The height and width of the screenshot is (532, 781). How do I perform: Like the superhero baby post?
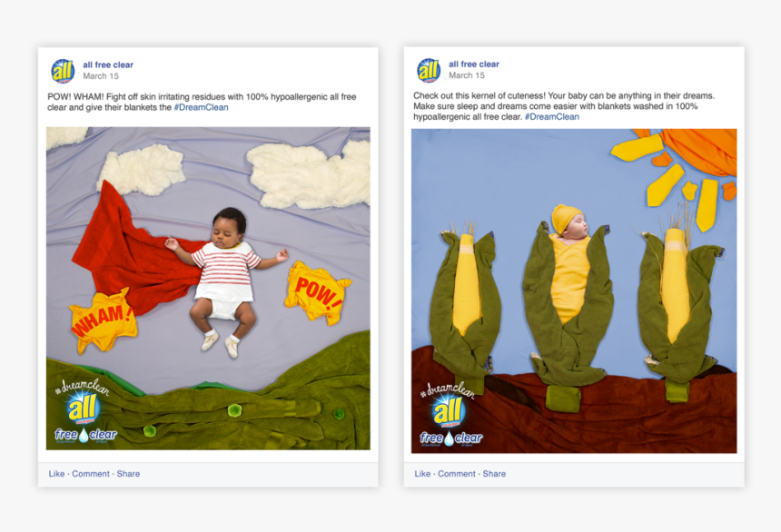[x=56, y=474]
